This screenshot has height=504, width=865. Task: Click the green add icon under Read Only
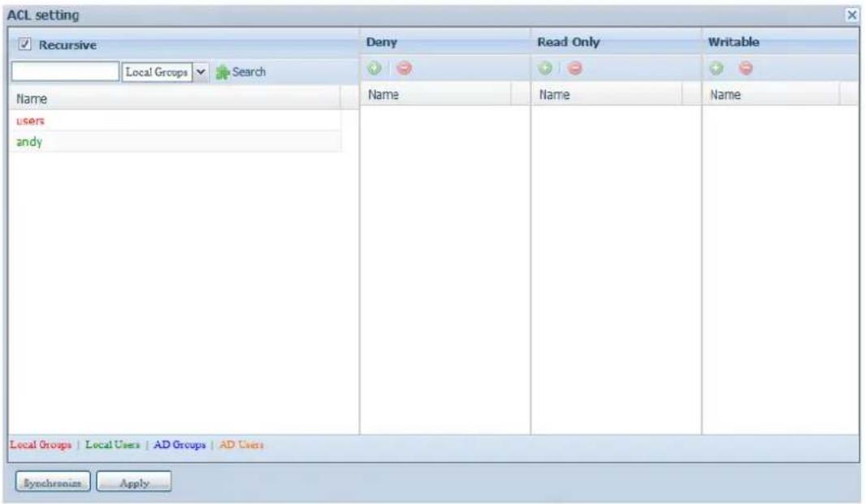tap(547, 71)
